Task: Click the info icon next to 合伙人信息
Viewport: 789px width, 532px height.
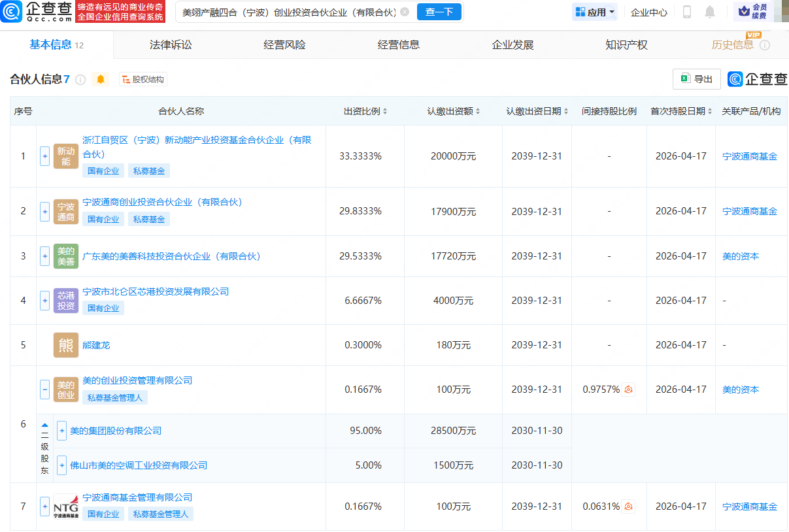Action: click(80, 80)
